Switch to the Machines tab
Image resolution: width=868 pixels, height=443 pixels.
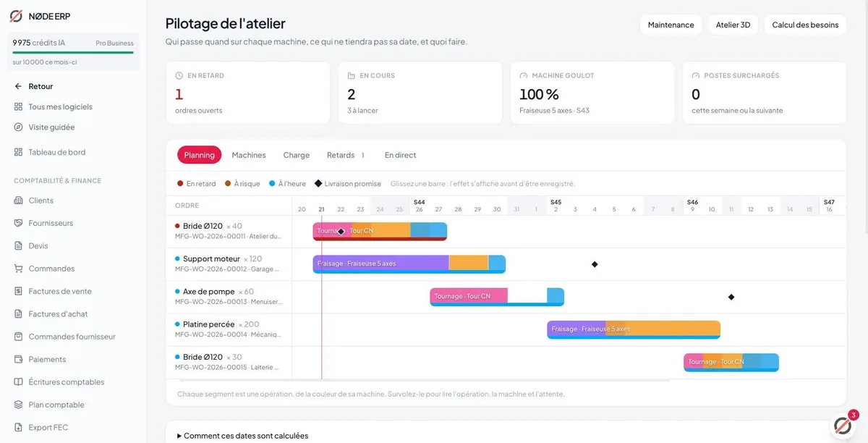(x=249, y=155)
